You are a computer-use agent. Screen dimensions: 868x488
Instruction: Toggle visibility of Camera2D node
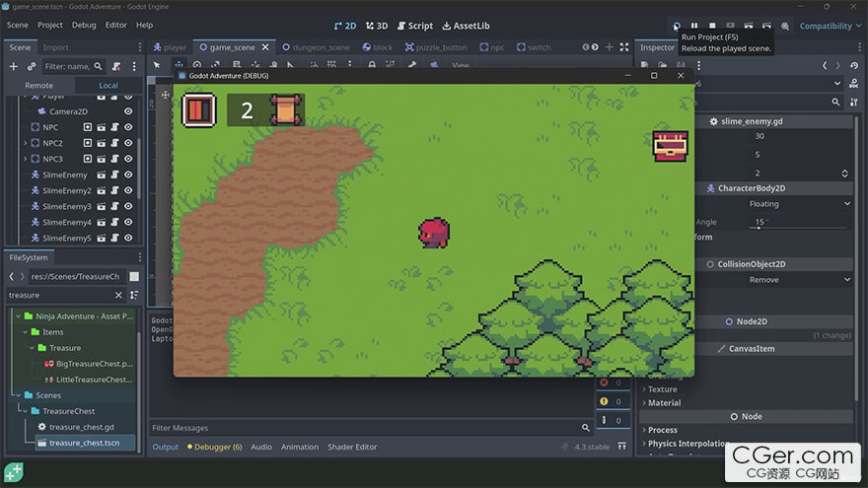[128, 111]
